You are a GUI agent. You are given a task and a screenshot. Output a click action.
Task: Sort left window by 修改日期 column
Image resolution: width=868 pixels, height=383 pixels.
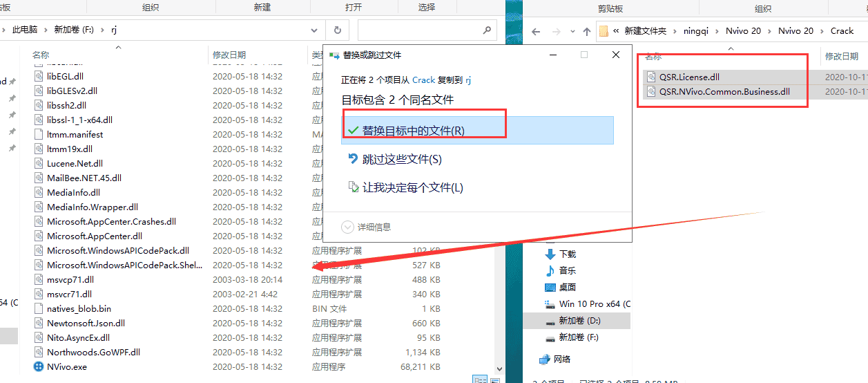tap(229, 55)
